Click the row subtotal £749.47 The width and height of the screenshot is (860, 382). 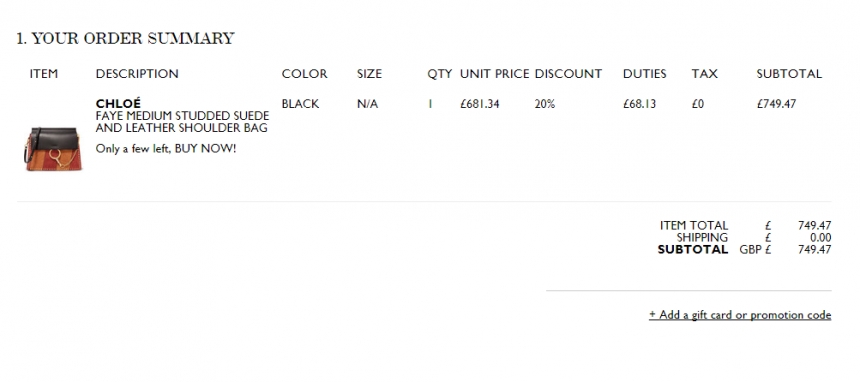click(776, 104)
